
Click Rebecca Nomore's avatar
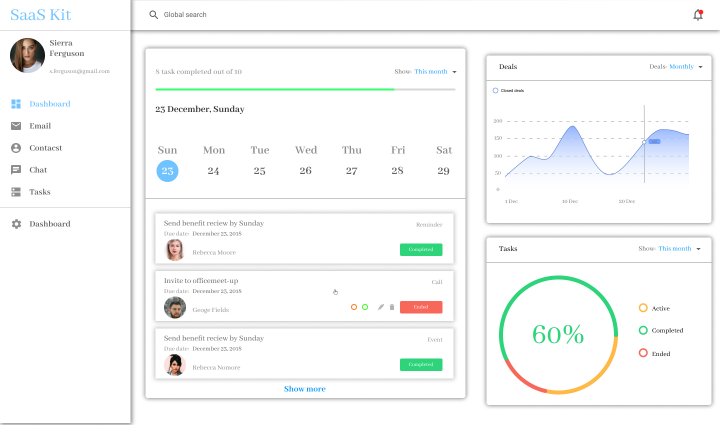175,365
